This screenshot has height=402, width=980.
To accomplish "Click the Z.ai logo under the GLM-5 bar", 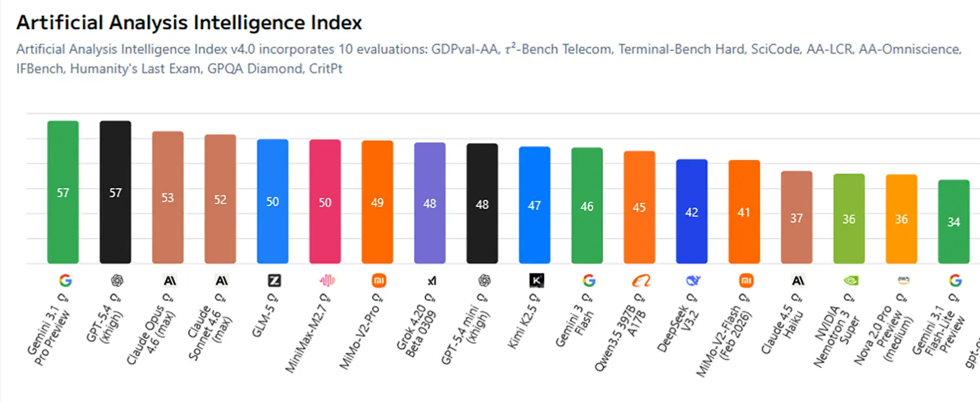I will [274, 281].
